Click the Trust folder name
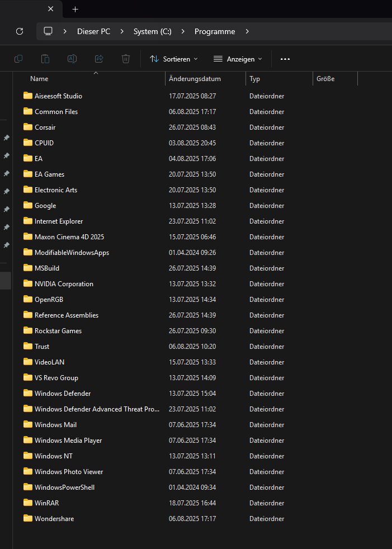The image size is (392, 549). 42,346
